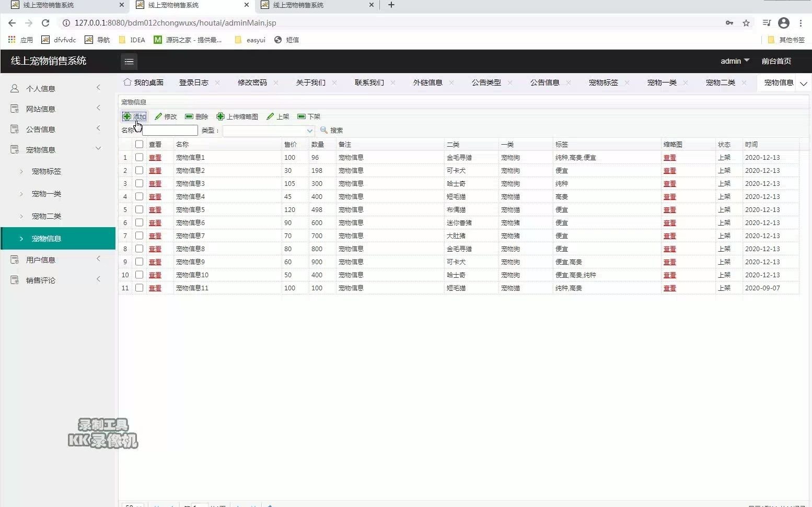Click the 下架 (take off shelf) icon

(301, 116)
